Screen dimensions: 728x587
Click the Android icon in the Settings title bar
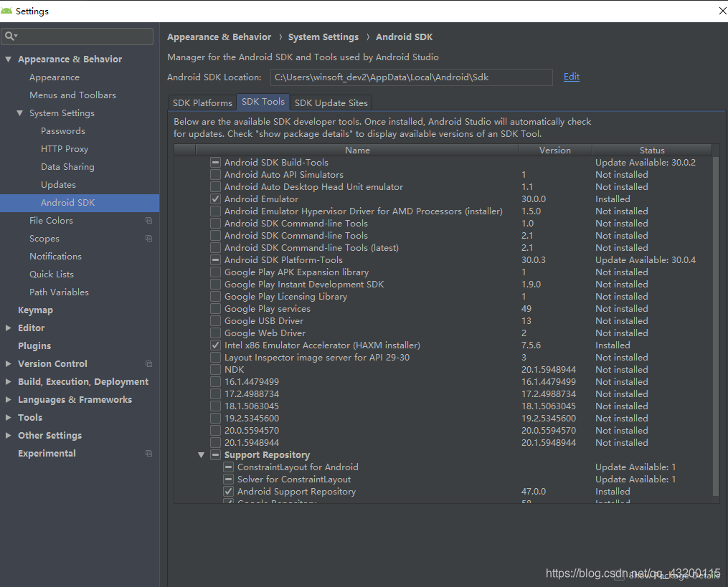point(6,11)
